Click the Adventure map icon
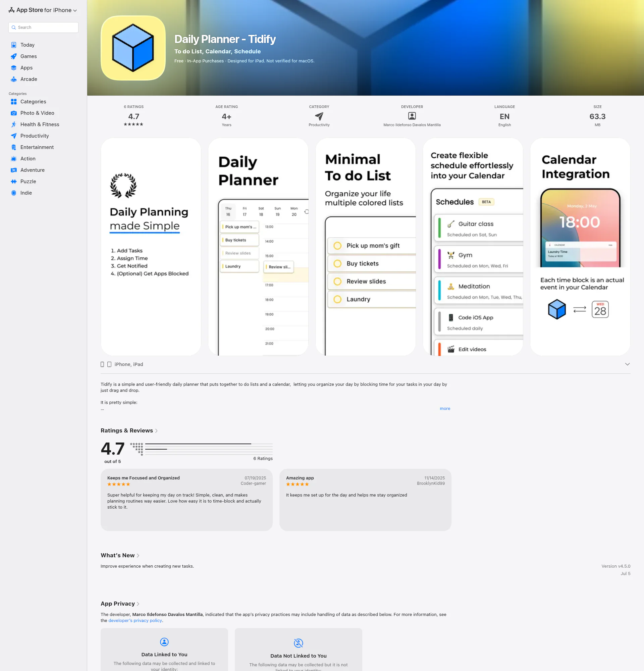 (14, 170)
